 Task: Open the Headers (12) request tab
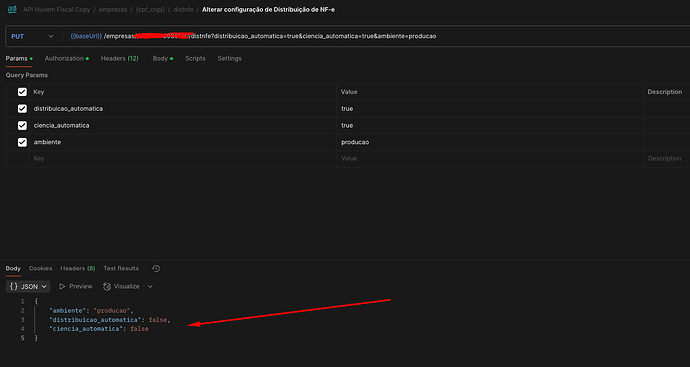[120, 59]
